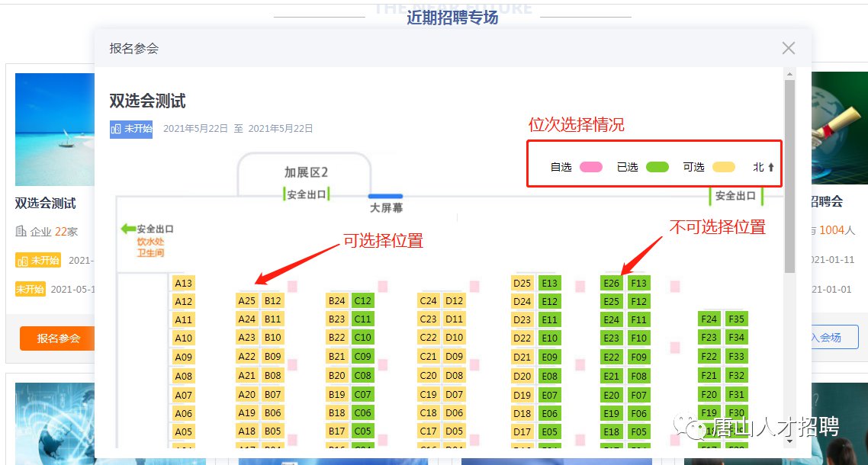
Task: Click occupied booth F13
Action: pyautogui.click(x=638, y=283)
